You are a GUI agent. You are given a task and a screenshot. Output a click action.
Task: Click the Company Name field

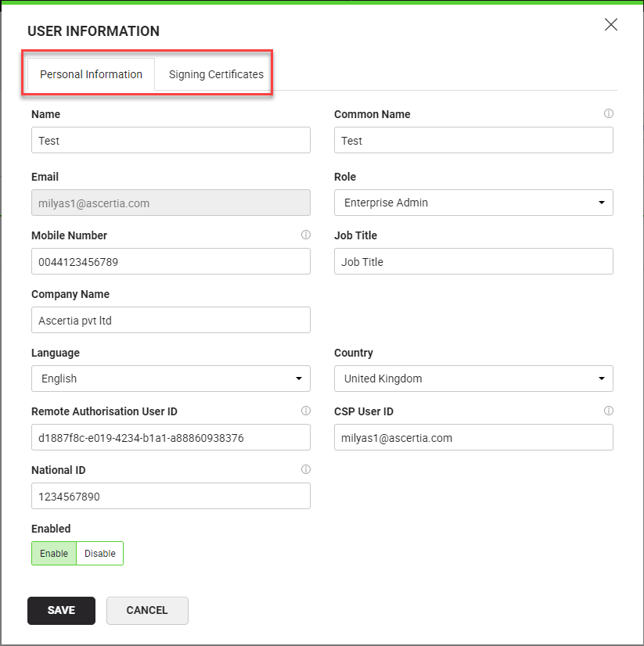pos(171,320)
